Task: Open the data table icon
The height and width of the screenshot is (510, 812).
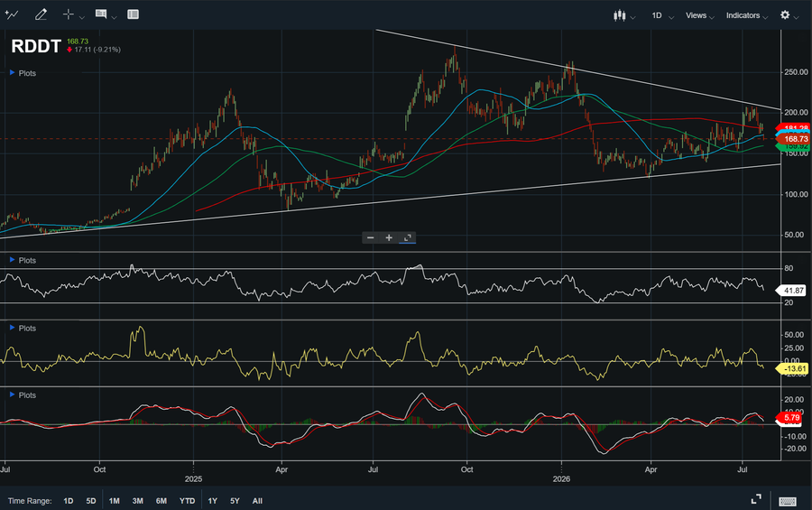Action: pos(134,14)
